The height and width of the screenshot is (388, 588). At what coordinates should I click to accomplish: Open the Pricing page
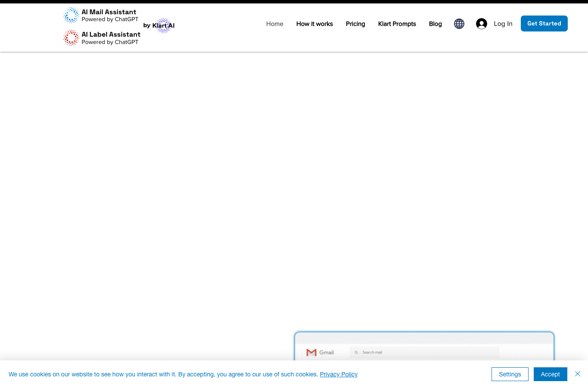click(355, 24)
